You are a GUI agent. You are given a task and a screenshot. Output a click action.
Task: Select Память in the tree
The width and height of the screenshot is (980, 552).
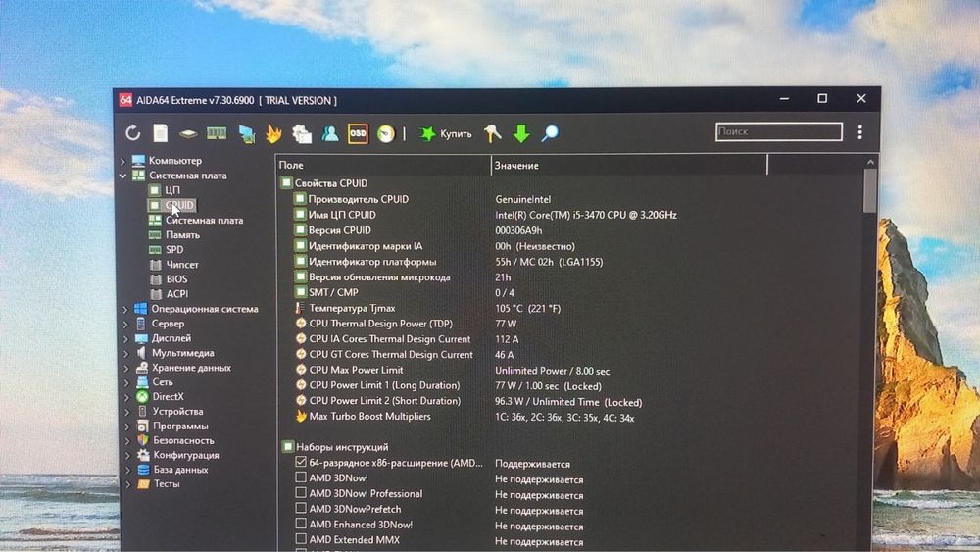[x=182, y=235]
